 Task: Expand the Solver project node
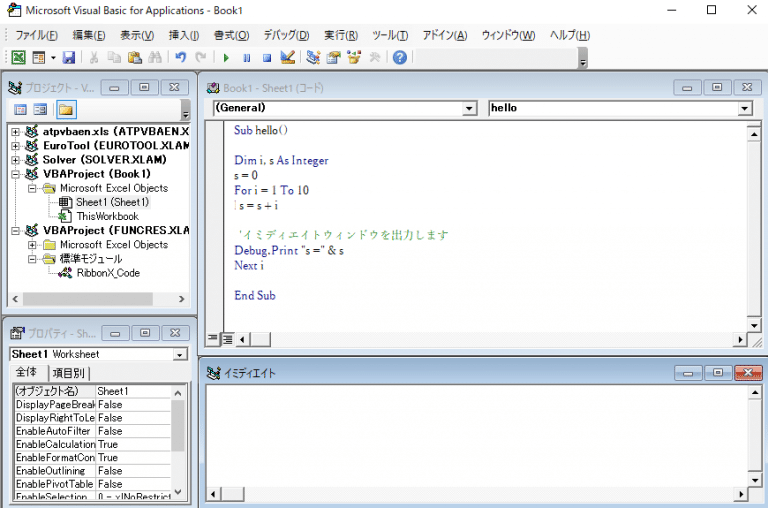pos(16,160)
